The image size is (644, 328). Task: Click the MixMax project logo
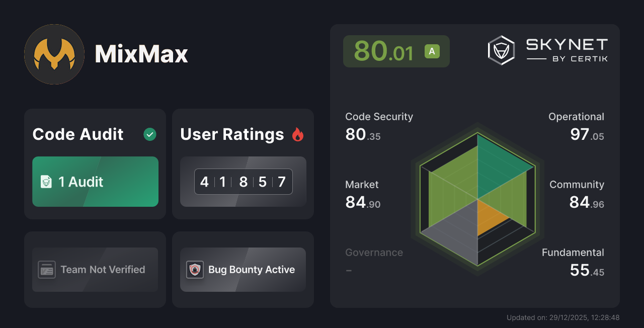(54, 54)
